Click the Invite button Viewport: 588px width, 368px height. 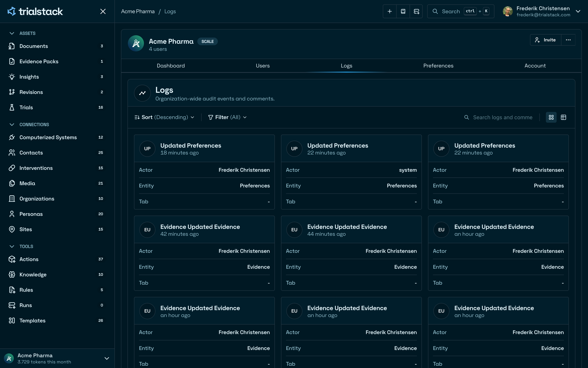coord(546,40)
